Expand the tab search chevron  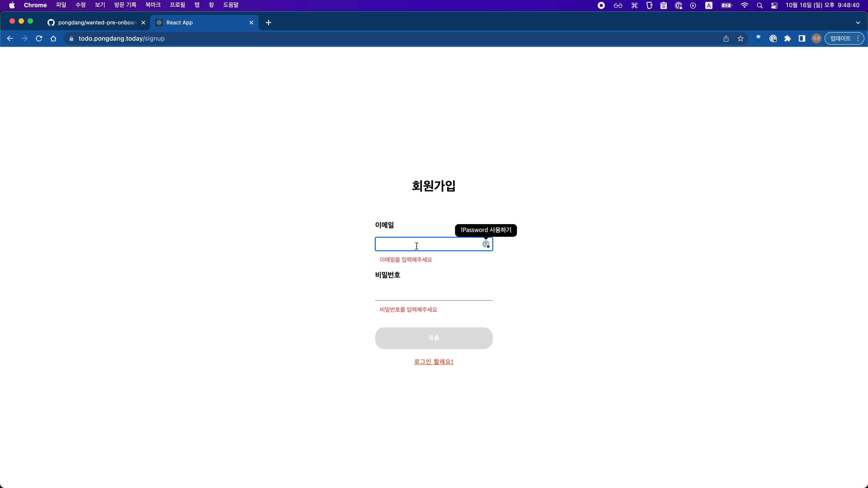[x=858, y=23]
